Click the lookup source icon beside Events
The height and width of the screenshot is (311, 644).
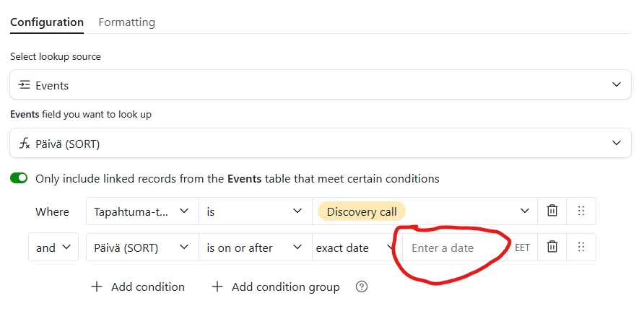coord(25,85)
